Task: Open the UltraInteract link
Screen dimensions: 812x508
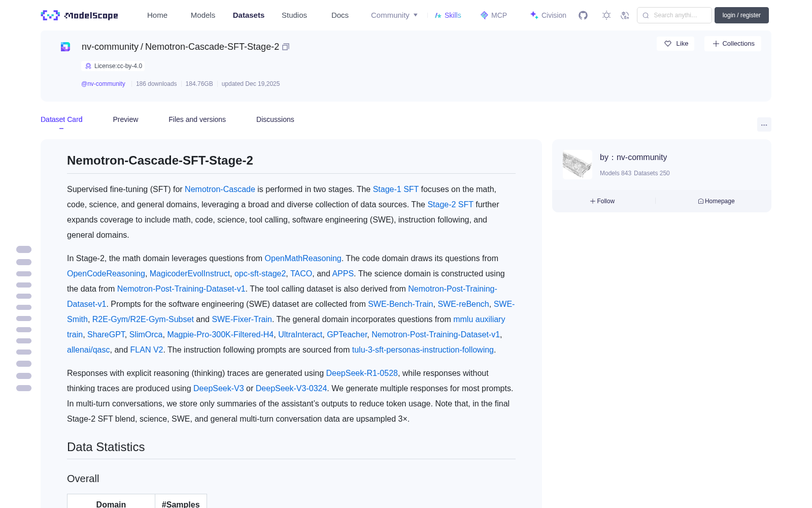Action: (x=300, y=334)
